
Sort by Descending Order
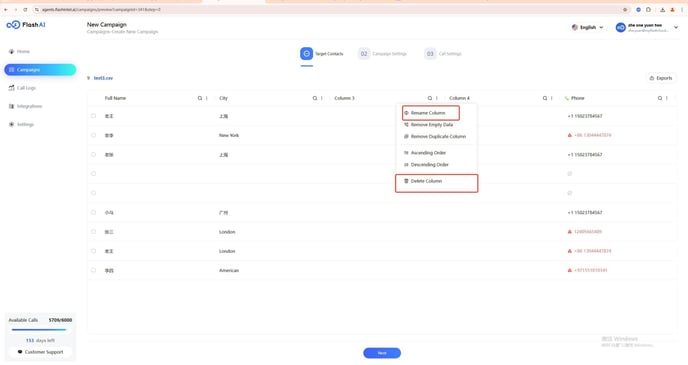click(426, 165)
